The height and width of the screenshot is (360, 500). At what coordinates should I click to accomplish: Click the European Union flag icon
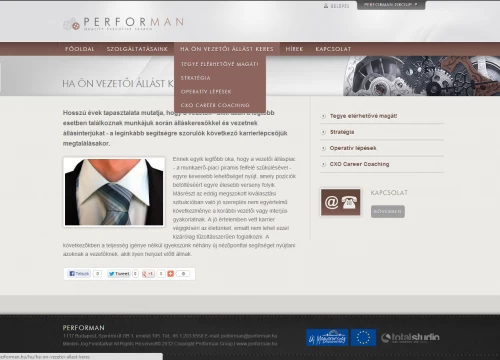point(363,338)
